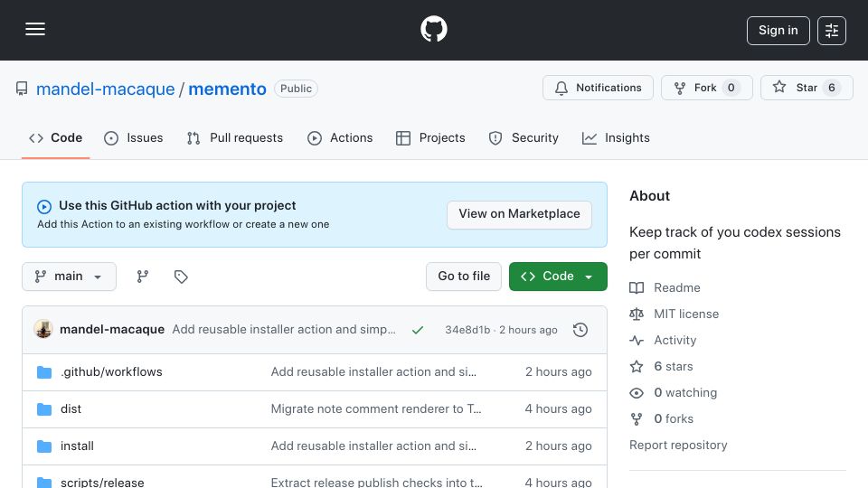The height and width of the screenshot is (488, 868).
Task: Open the MIT license link
Action: pos(686,314)
